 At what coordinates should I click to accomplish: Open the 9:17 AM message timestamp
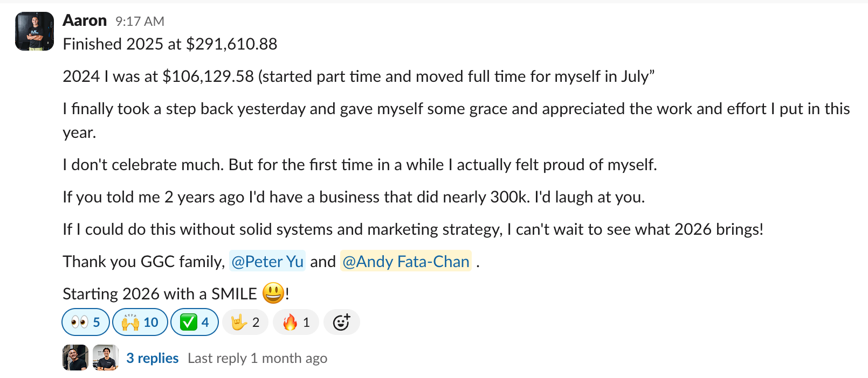click(140, 22)
